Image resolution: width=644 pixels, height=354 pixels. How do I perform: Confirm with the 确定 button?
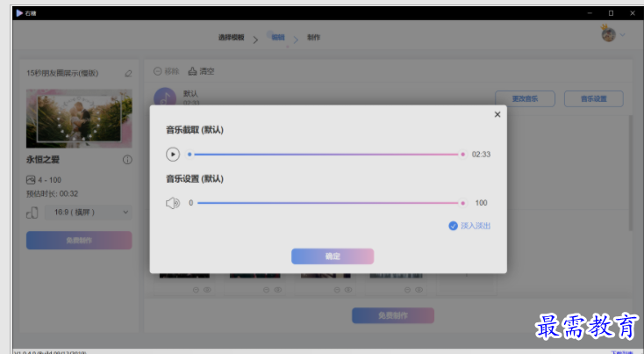(x=333, y=256)
